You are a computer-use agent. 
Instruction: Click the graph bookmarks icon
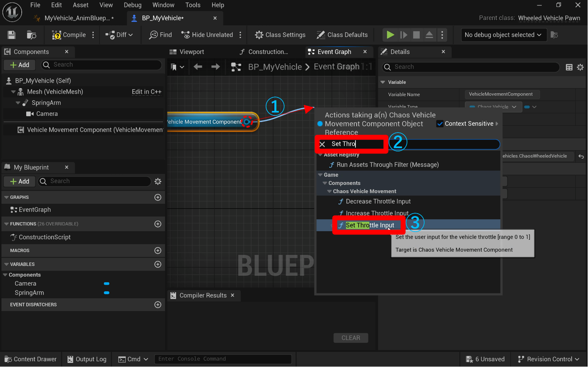[174, 67]
